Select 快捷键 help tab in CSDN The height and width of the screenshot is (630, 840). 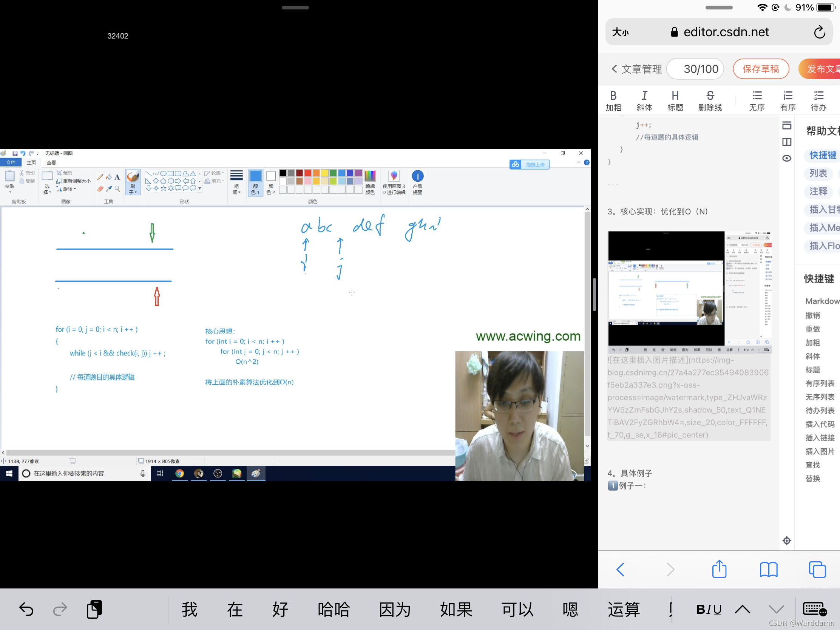point(822,155)
